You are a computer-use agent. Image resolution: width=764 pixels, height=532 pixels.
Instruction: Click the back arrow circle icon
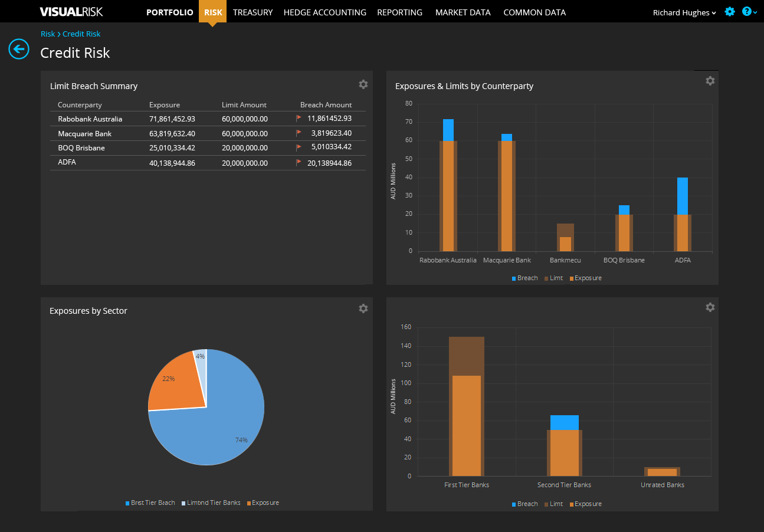pos(19,48)
